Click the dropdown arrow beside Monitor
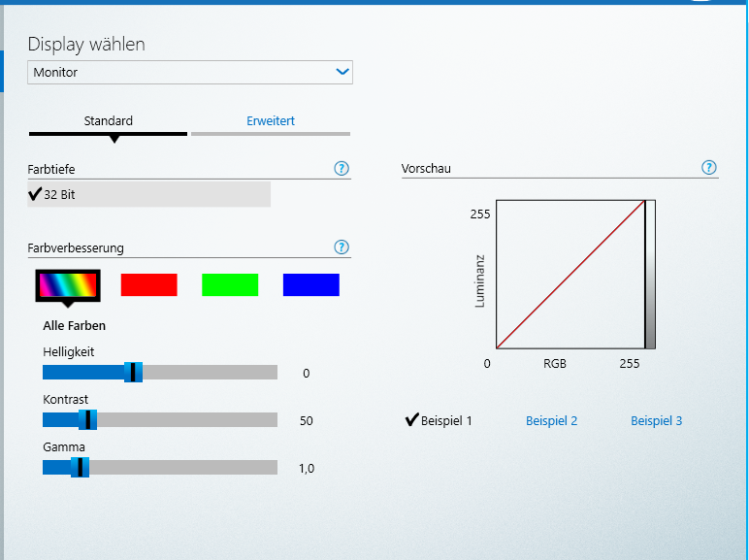 [342, 73]
